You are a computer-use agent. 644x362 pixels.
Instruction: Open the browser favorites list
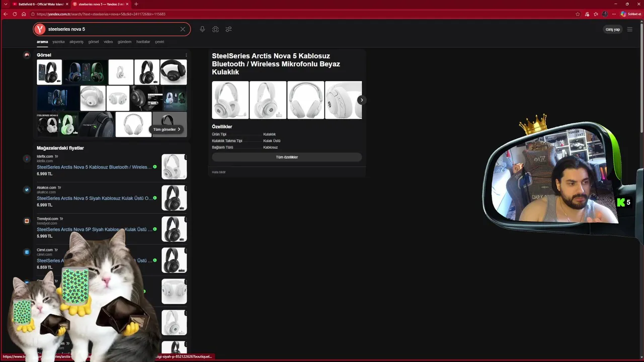(596, 14)
